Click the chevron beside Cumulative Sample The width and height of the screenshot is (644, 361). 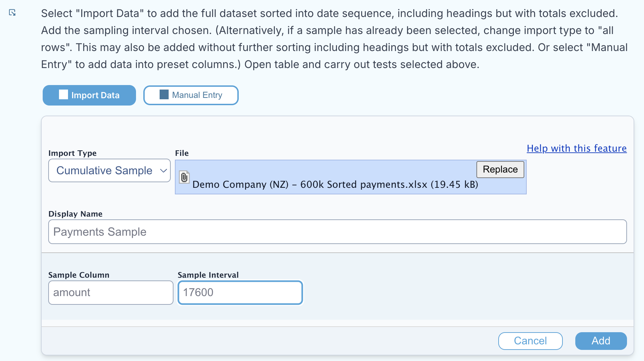(x=163, y=170)
